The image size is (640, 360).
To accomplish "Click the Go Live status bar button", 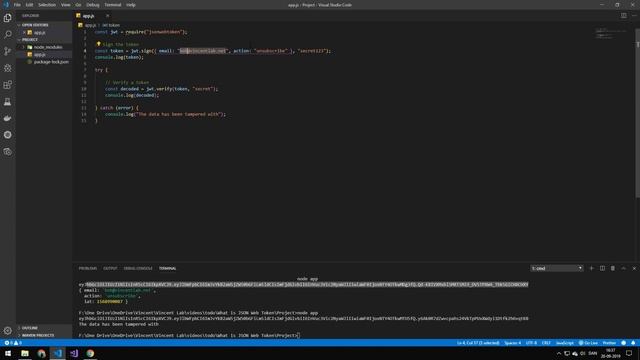I will (x=588, y=343).
